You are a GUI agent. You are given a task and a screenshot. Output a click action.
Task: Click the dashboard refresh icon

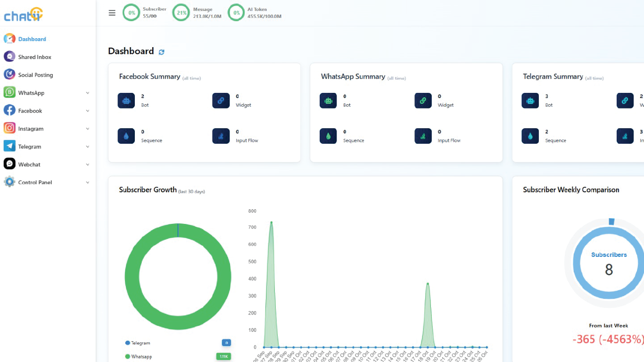click(162, 52)
